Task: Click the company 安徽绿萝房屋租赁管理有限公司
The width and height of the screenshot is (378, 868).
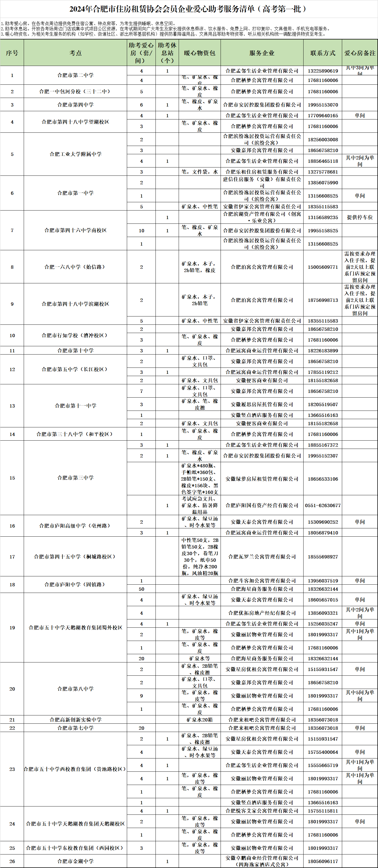Action: coord(262,479)
